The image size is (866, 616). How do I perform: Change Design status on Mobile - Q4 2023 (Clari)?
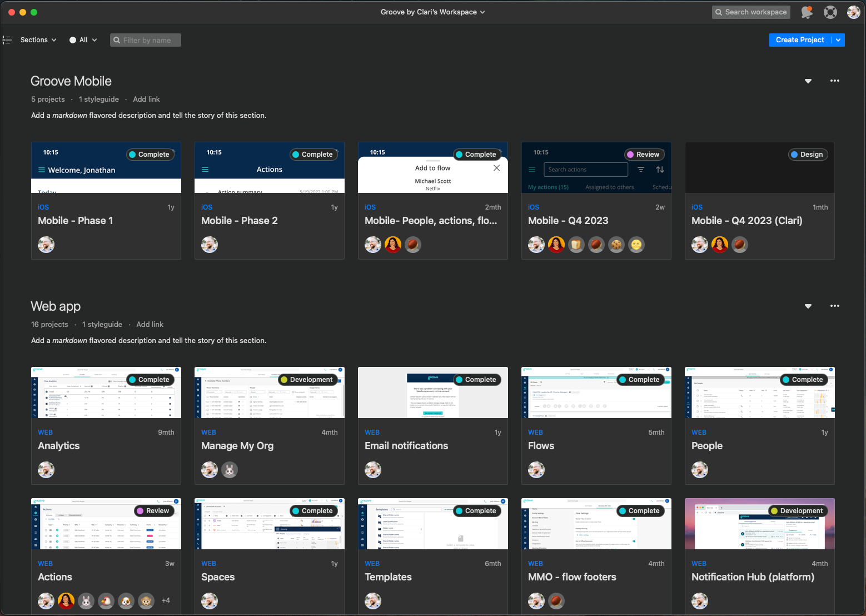[808, 155]
